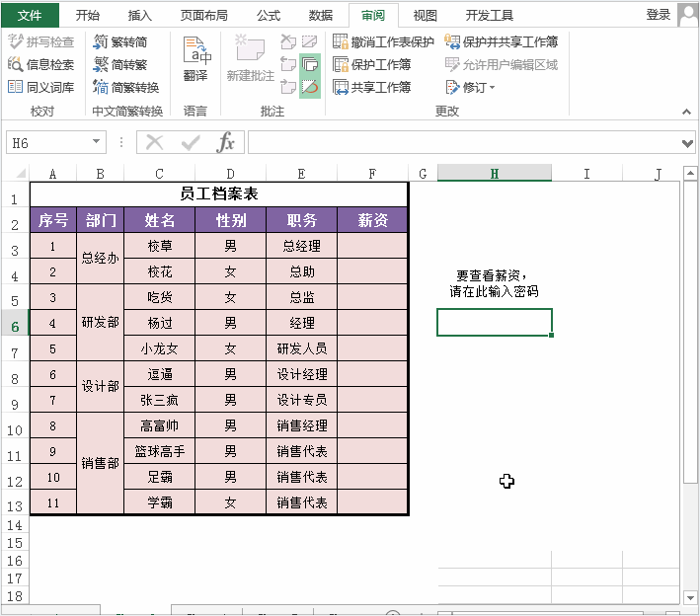Click 保护工作簿 protect workbook
The height and width of the screenshot is (616, 700).
tap(372, 65)
